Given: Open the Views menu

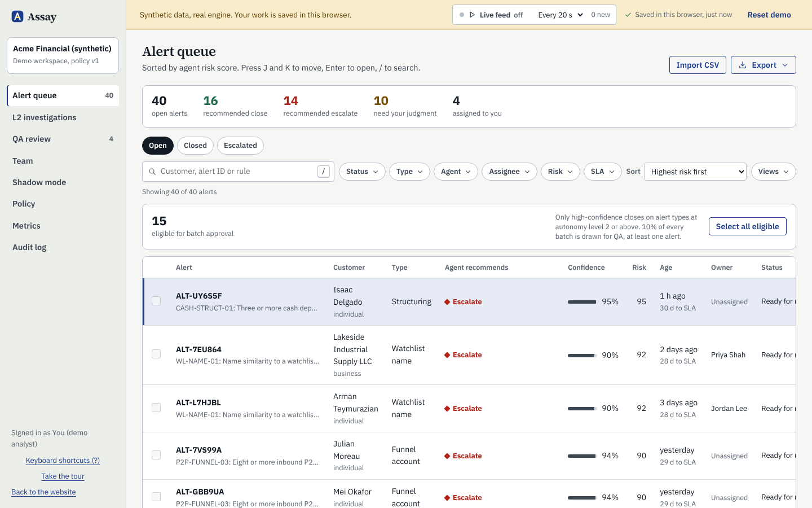Looking at the screenshot, I should (x=773, y=172).
